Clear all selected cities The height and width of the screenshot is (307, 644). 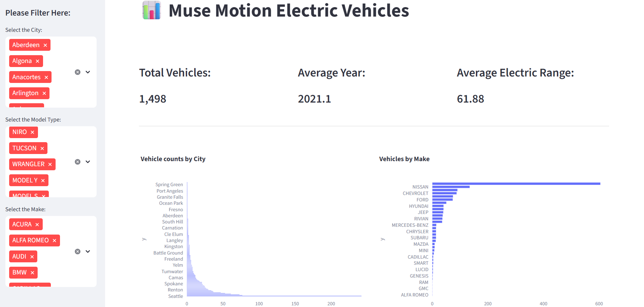coord(78,72)
